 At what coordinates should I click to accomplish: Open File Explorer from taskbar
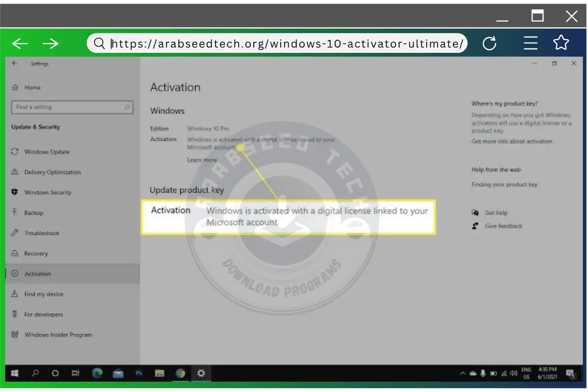click(x=159, y=373)
